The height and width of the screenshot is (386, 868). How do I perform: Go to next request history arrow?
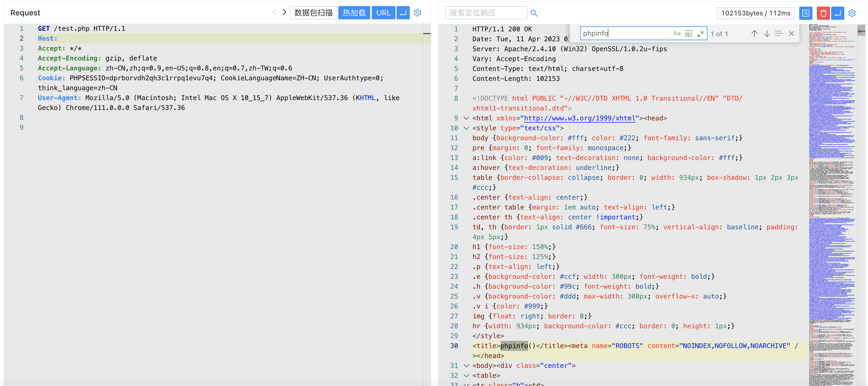coord(284,12)
